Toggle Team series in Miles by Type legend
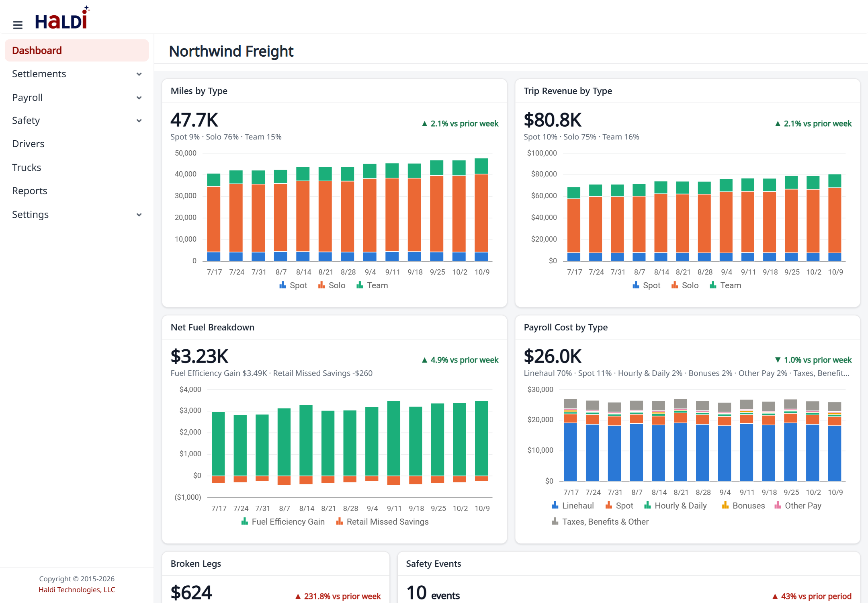868x603 pixels. (x=372, y=285)
